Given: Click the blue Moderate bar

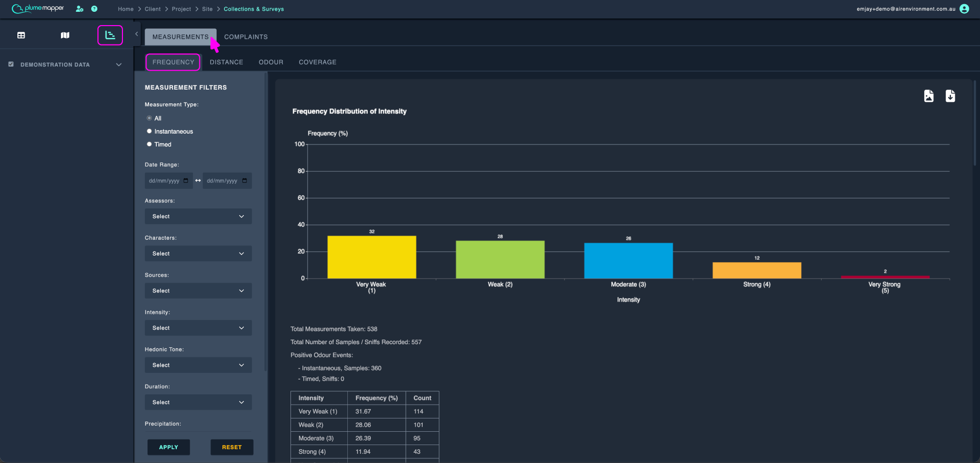Looking at the screenshot, I should pyautogui.click(x=629, y=261).
